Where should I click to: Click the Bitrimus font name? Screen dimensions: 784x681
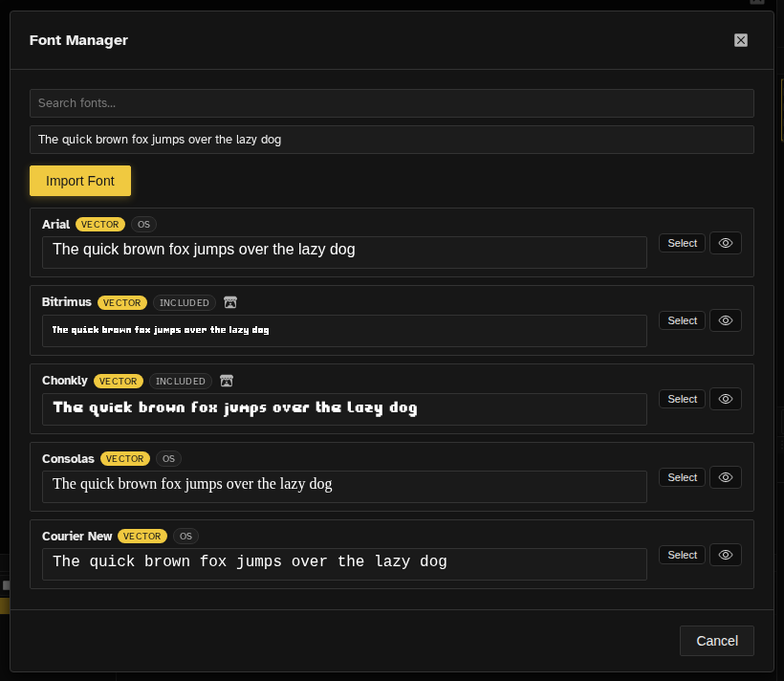click(67, 302)
